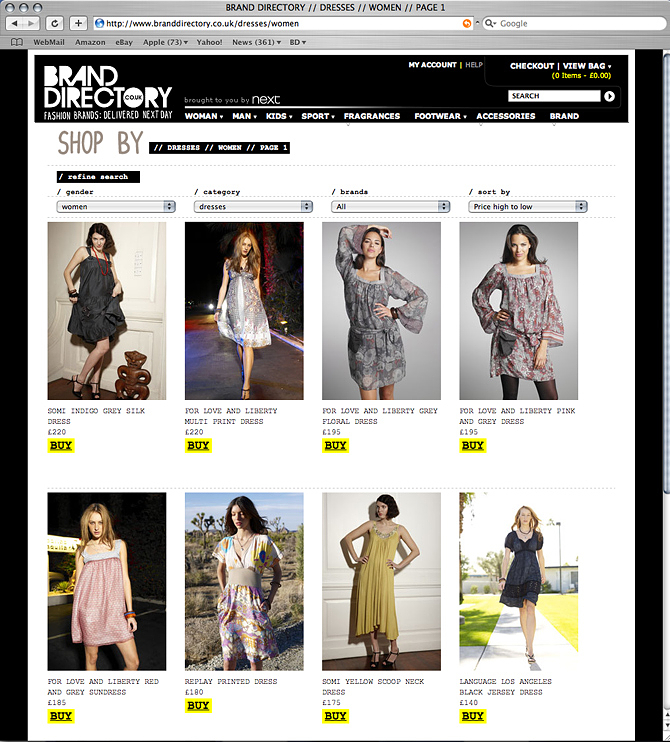Open the category dropdown showing dresses

(x=253, y=206)
